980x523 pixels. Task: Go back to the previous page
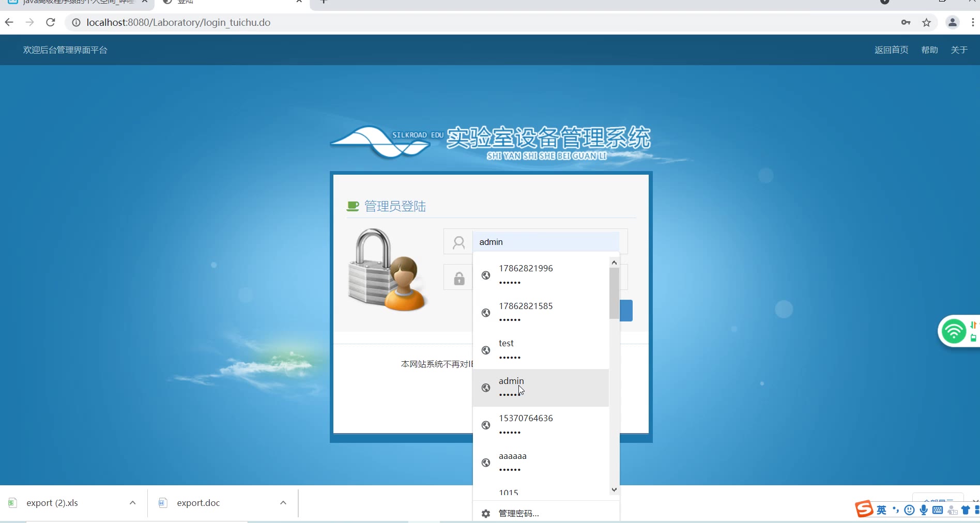click(x=9, y=22)
